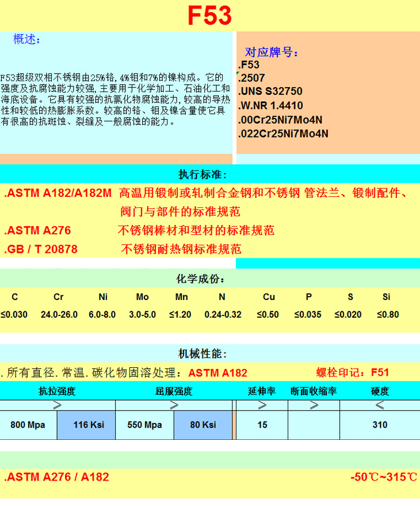Click the 螺栓印记: F51 label
Viewport: 420px width, 506px height.
tap(352, 372)
